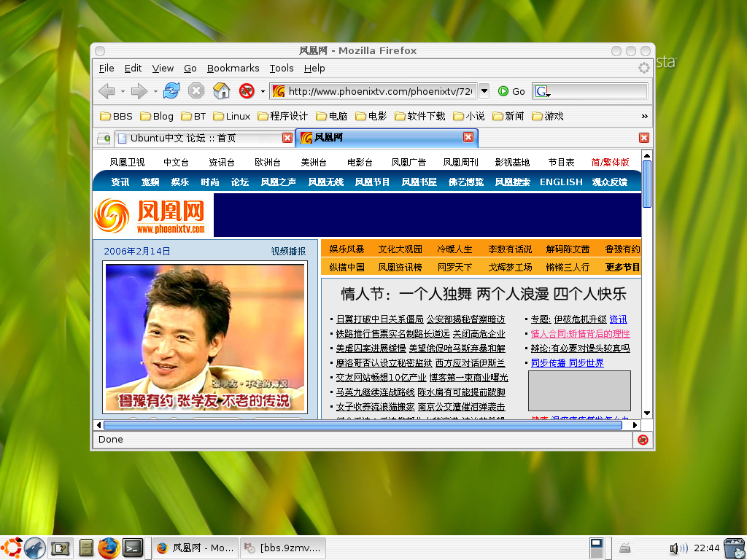Open the 小说 bookmarks folder

click(x=469, y=116)
